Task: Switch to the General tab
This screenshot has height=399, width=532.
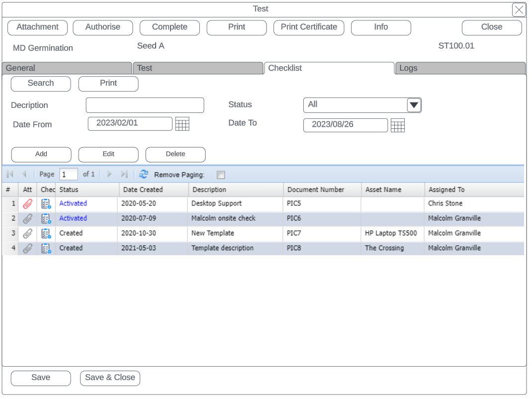Action: [67, 68]
